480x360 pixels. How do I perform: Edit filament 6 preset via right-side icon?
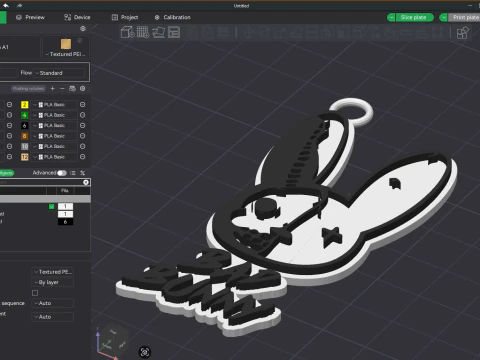click(83, 126)
